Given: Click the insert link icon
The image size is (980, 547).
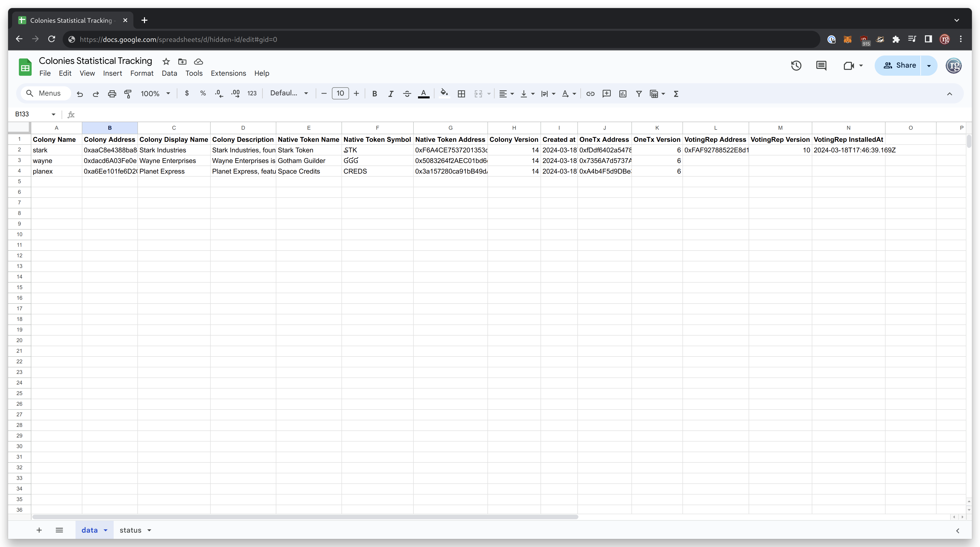Looking at the screenshot, I should click(x=591, y=94).
